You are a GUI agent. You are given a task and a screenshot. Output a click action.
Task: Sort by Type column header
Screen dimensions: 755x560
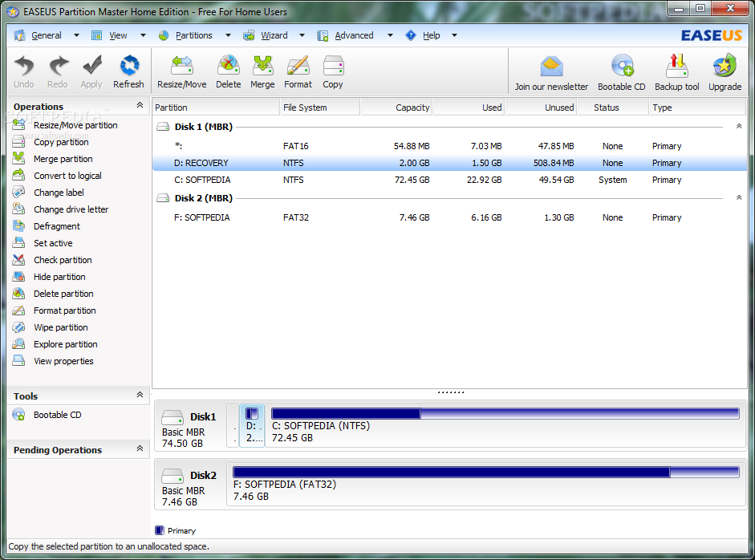click(697, 108)
